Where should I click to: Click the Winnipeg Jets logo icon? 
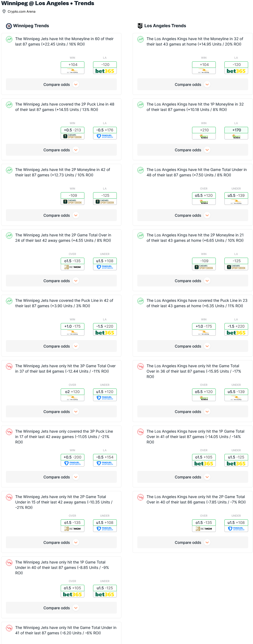pos(9,26)
